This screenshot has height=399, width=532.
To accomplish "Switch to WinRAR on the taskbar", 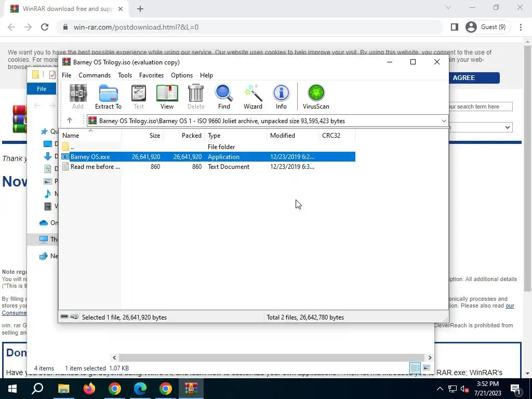I will [x=191, y=389].
